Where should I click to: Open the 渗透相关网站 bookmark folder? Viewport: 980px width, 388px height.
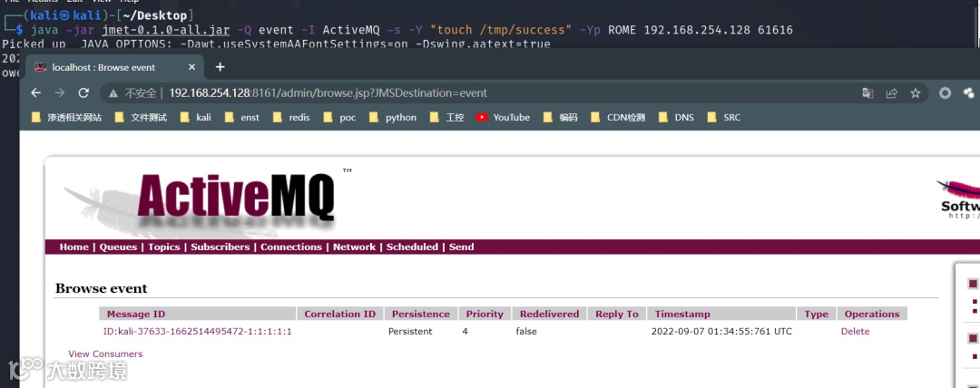point(66,117)
